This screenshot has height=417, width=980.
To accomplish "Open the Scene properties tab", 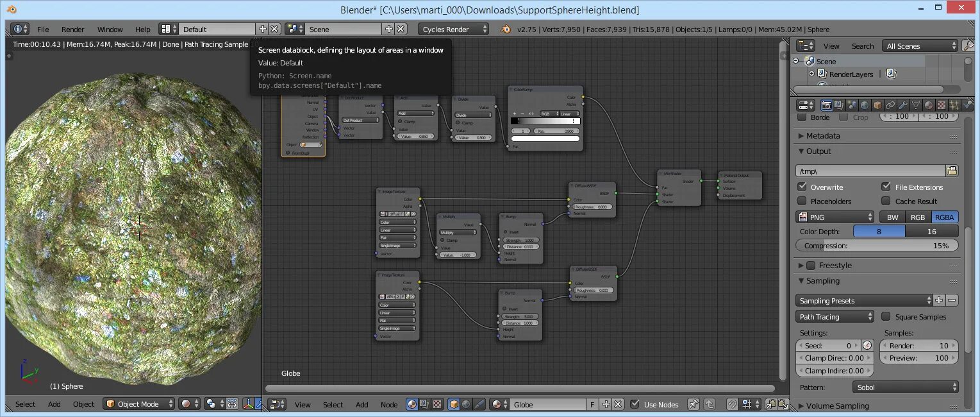I will pos(852,105).
